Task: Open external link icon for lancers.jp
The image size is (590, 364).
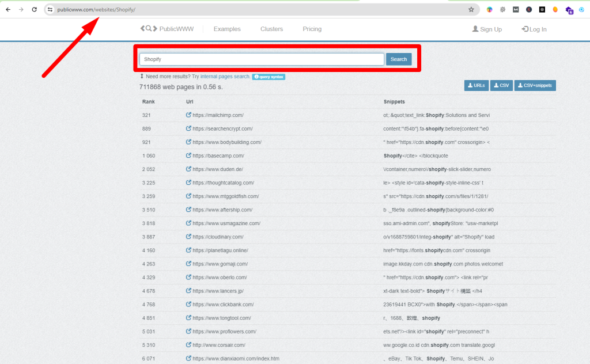Action: [x=188, y=291]
